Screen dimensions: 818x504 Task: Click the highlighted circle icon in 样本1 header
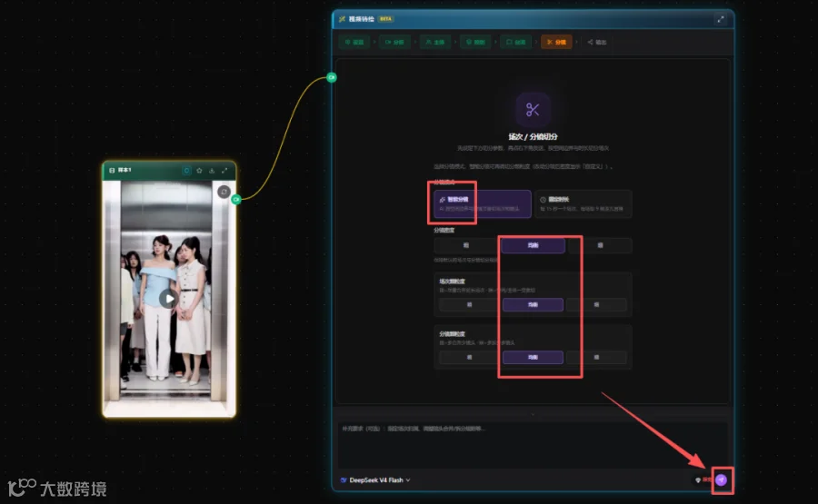click(x=186, y=171)
